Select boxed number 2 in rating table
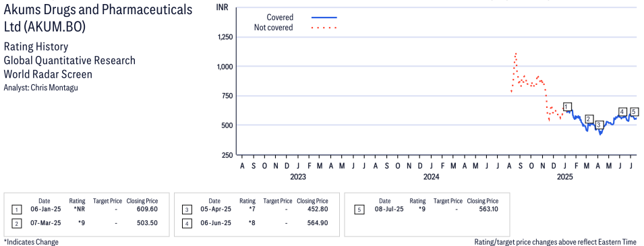 click(16, 223)
